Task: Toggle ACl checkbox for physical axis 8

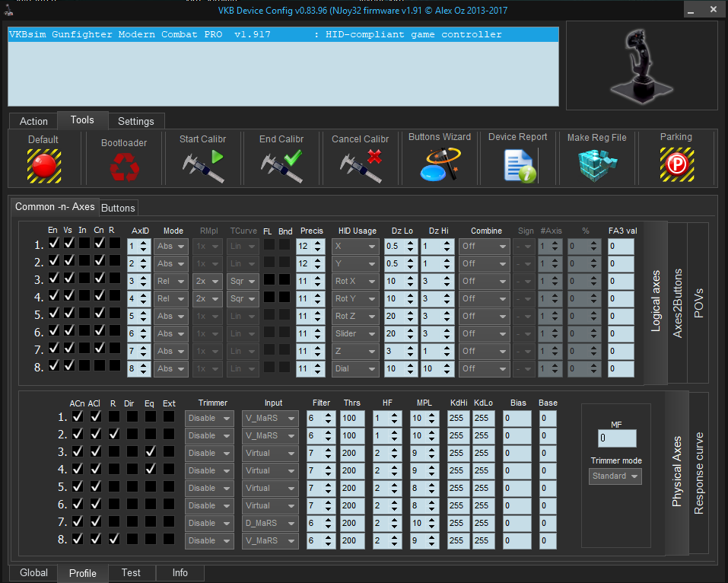Action: (96, 539)
